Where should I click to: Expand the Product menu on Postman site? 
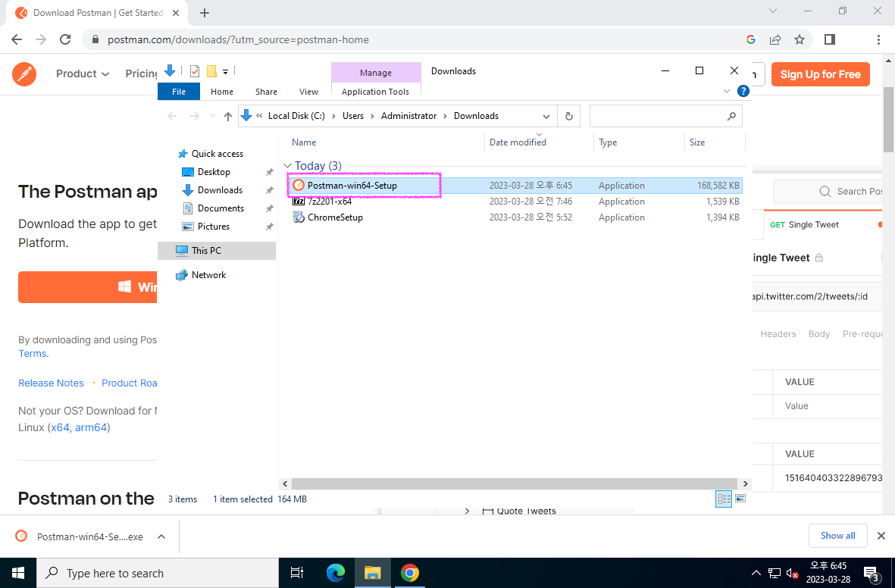82,73
